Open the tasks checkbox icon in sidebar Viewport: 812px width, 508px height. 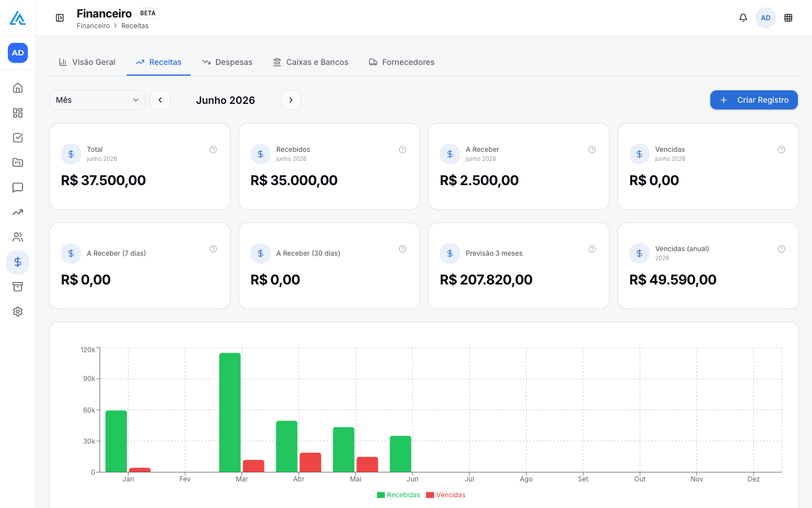pos(18,138)
